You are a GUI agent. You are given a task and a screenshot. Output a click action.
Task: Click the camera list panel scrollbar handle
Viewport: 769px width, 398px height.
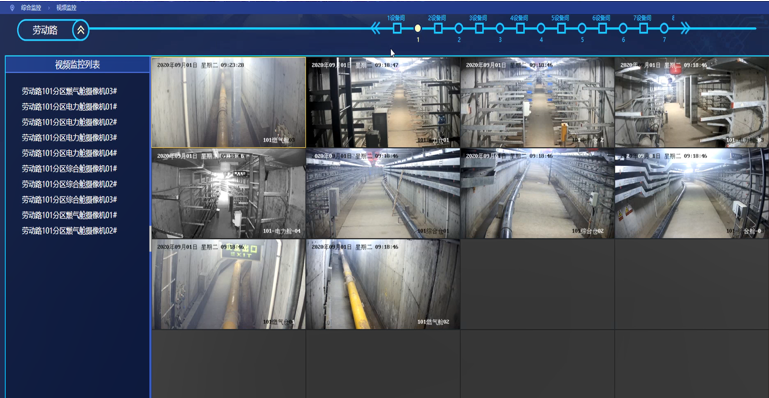pyautogui.click(x=150, y=239)
